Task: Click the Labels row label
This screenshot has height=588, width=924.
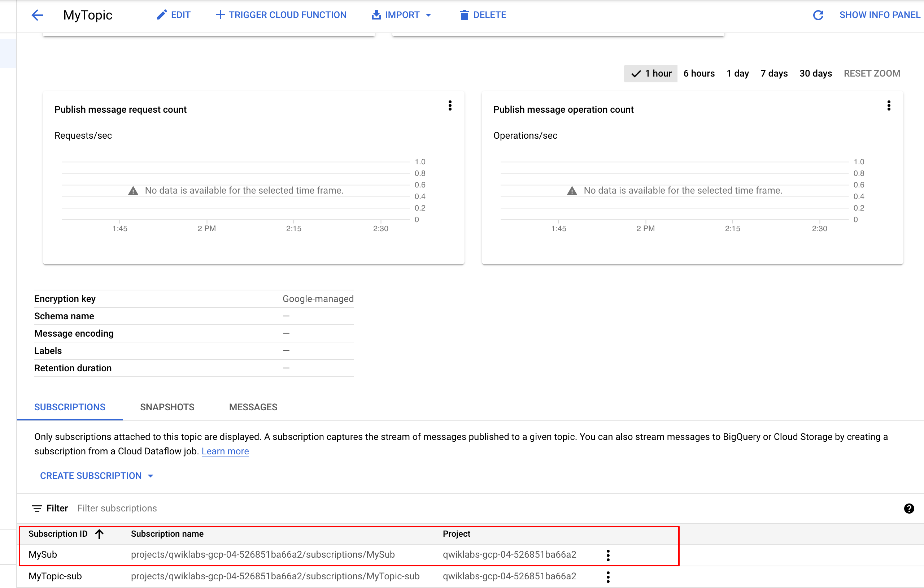Action: (x=48, y=351)
